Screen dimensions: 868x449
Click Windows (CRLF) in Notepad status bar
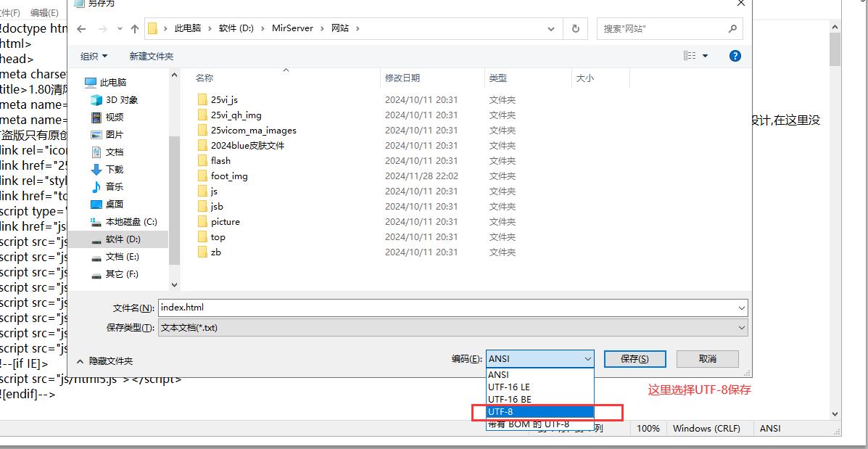click(x=706, y=429)
